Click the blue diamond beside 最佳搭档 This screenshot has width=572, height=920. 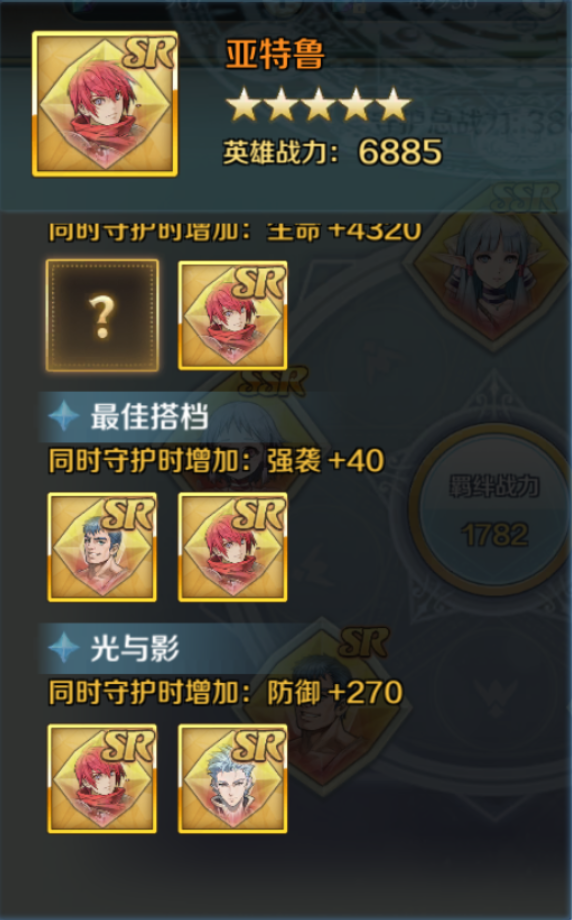(x=63, y=417)
